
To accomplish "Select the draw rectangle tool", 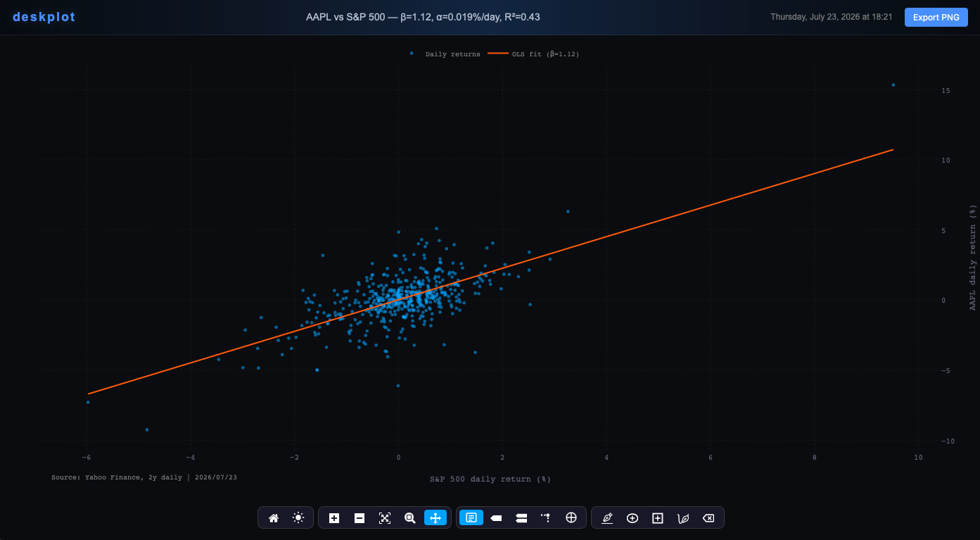I will tap(658, 518).
